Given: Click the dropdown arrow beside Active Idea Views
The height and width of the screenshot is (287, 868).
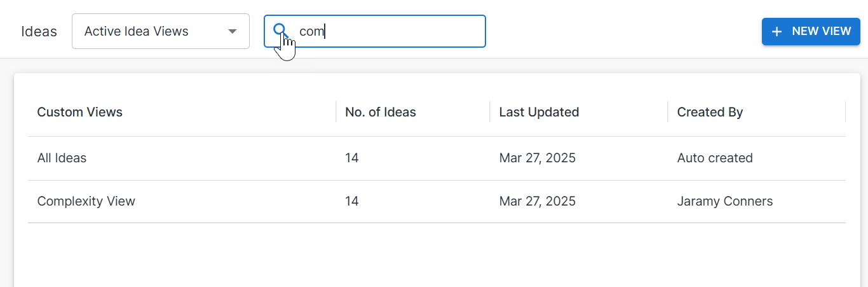Looking at the screenshot, I should coord(233,31).
